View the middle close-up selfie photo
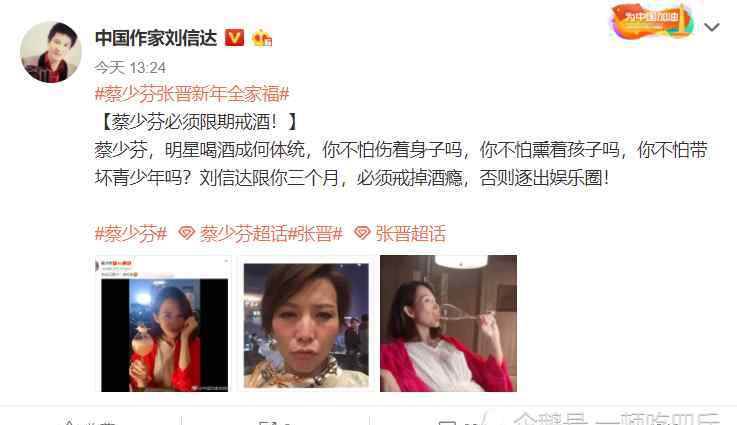Viewport: 737px width, 425px height. [306, 324]
